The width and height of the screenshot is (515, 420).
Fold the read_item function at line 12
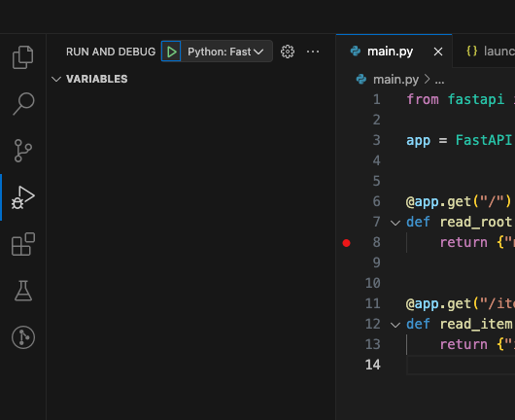click(395, 325)
